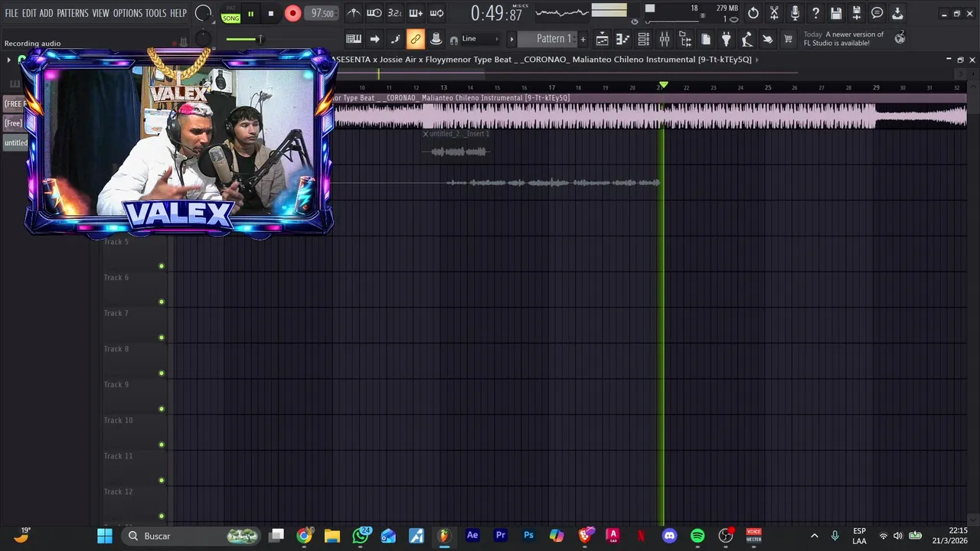Open the content library cart icon
The image size is (980, 551).
click(789, 39)
